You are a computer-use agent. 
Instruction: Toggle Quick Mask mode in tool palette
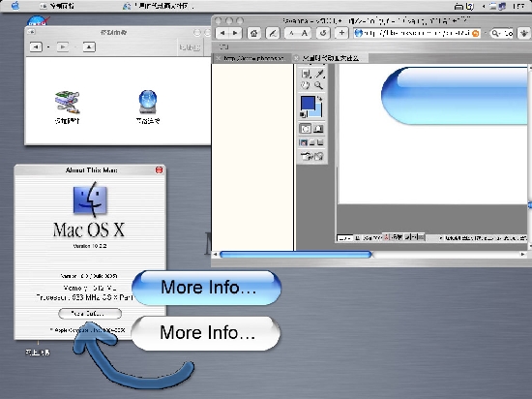coord(318,129)
